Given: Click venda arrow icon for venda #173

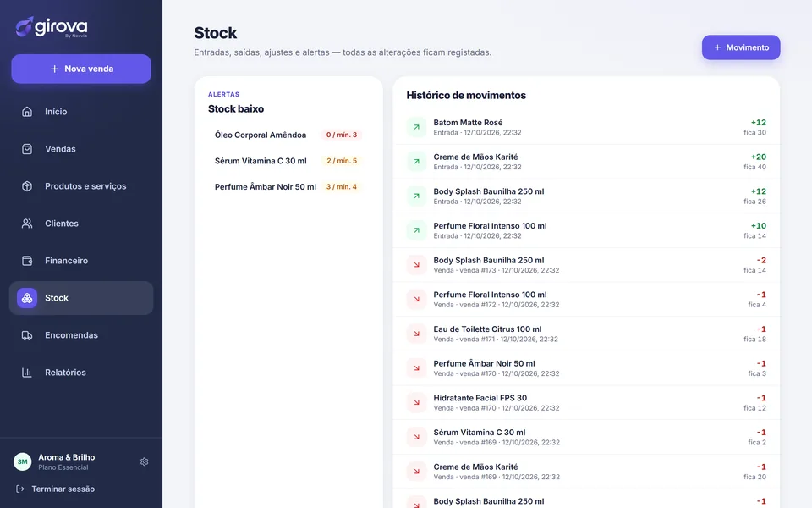Looking at the screenshot, I should tap(416, 265).
